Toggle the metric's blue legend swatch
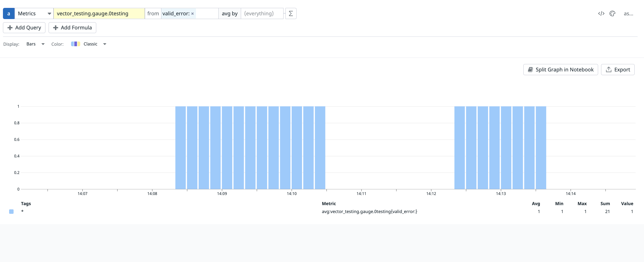The image size is (644, 262). 11,211
